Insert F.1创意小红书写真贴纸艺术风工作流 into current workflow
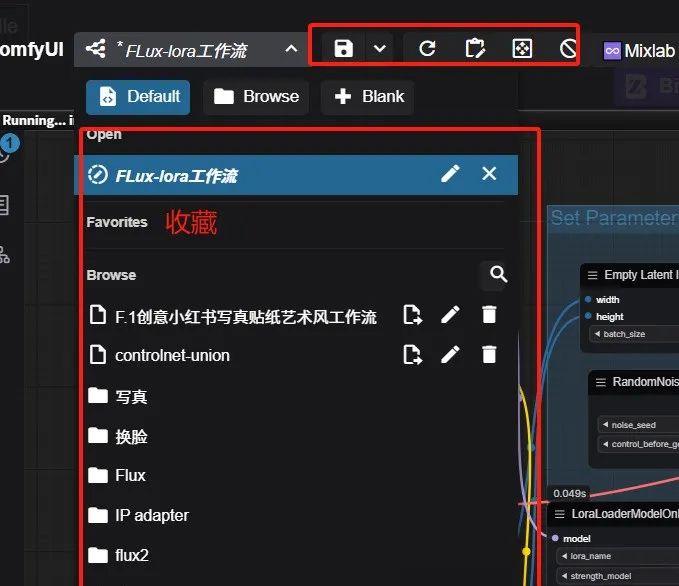 [x=412, y=315]
